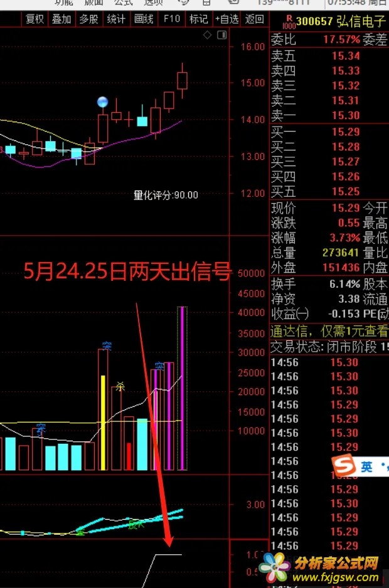
Task: Open the 统计 statistics tool
Action: 117,19
